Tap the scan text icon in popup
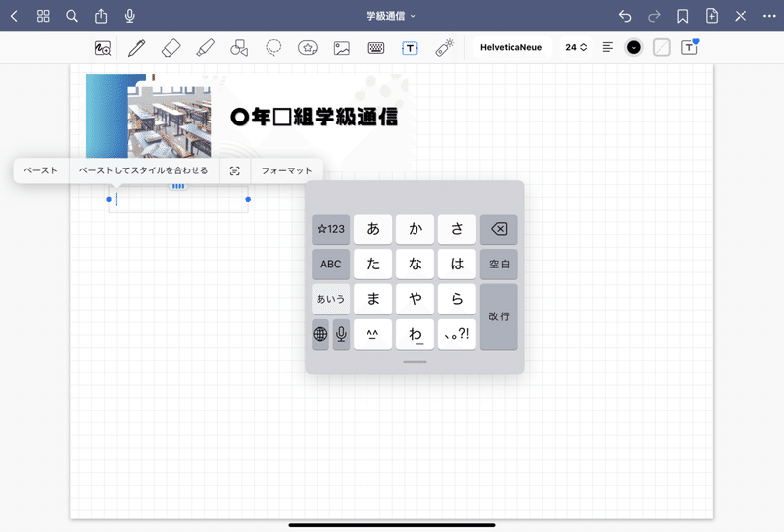The image size is (784, 532). (x=234, y=171)
